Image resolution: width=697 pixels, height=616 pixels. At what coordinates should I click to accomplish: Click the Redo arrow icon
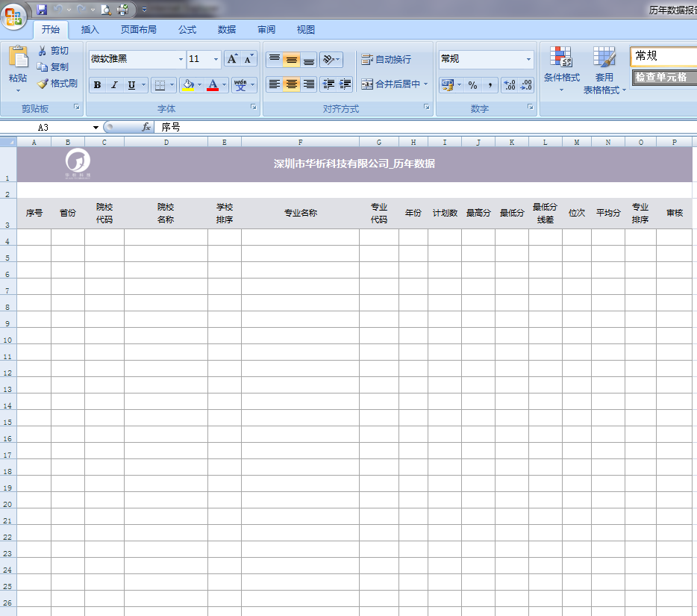(x=81, y=10)
